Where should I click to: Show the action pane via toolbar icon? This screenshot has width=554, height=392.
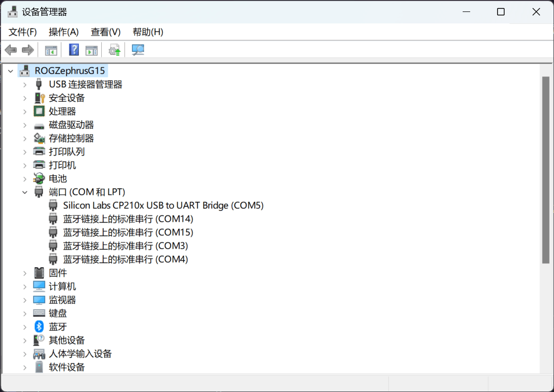click(x=91, y=49)
